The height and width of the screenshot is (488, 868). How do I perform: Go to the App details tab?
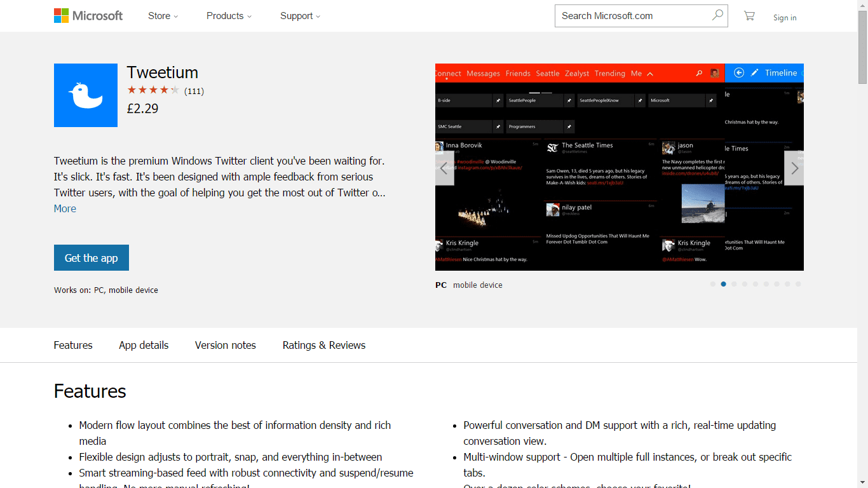click(x=144, y=345)
